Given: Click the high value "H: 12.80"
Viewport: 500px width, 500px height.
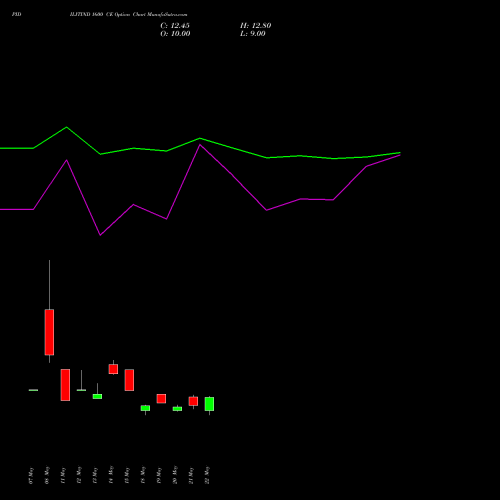Looking at the screenshot, I should click(x=256, y=26).
